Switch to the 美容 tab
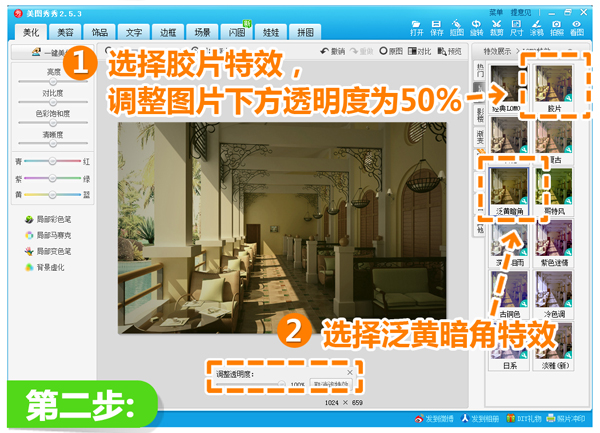 click(x=65, y=32)
